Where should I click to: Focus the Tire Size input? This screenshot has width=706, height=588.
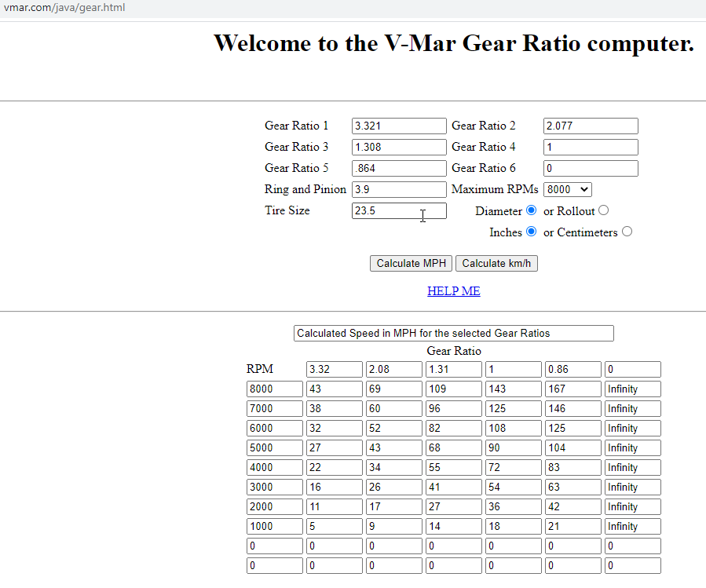click(399, 210)
